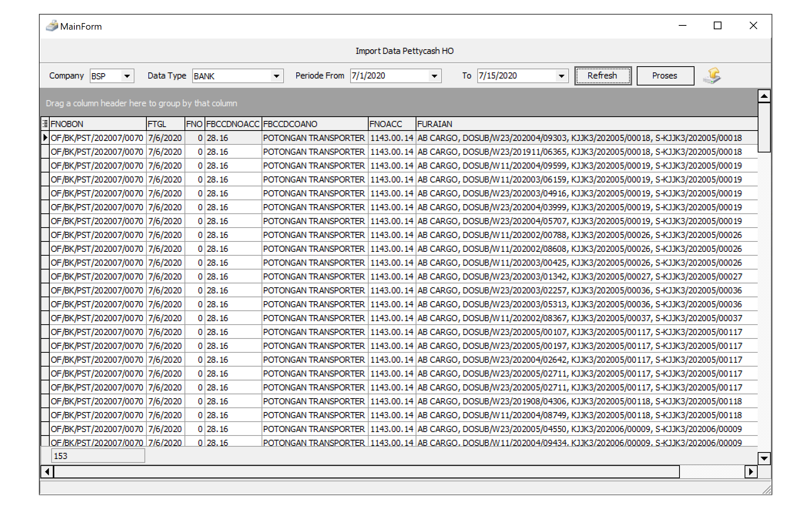Click the vertical scrollbar up arrow

pos(764,96)
